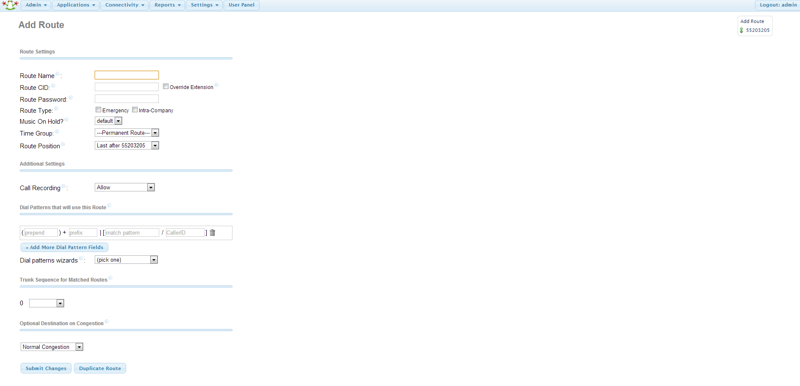
Task: Click the green arrow icon beside 55203205
Action: point(741,31)
